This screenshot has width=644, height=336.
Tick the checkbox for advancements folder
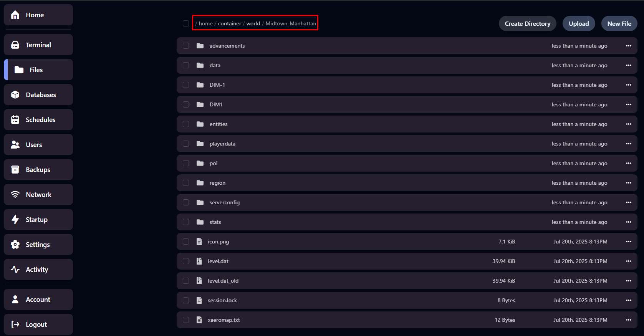coord(186,46)
